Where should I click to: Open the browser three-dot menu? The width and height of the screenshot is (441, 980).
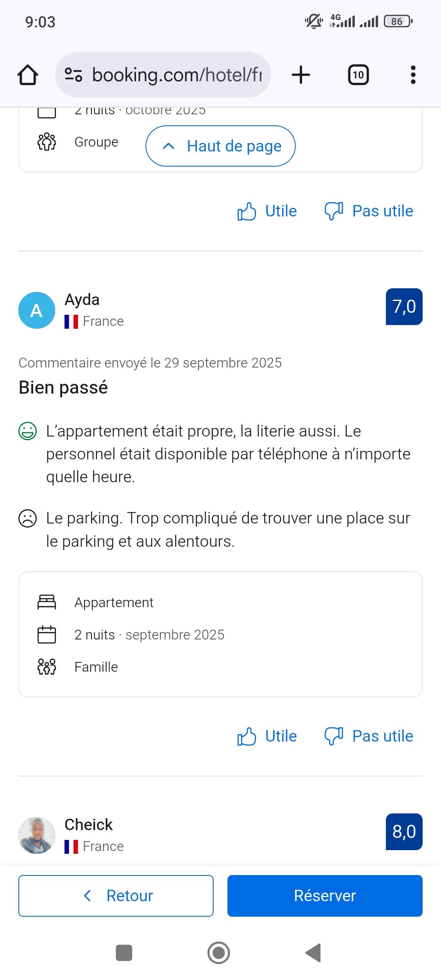click(x=413, y=75)
